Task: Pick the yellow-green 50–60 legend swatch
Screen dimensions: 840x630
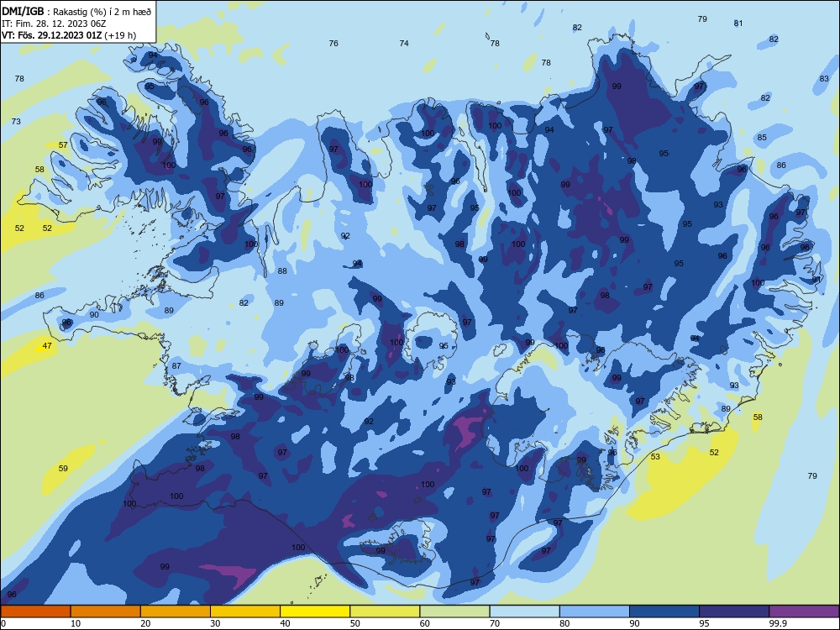Action: tap(385, 612)
